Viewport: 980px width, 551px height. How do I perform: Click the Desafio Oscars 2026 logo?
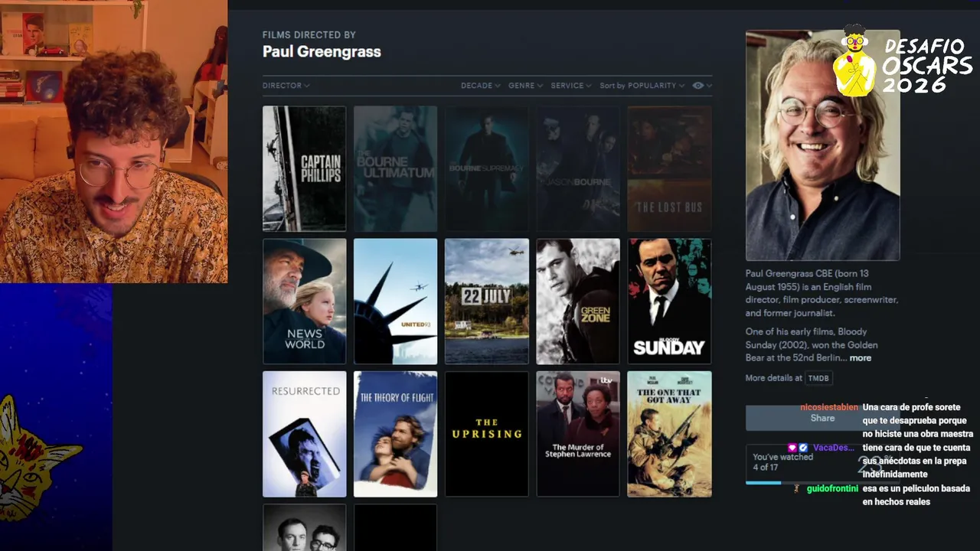pyautogui.click(x=903, y=60)
